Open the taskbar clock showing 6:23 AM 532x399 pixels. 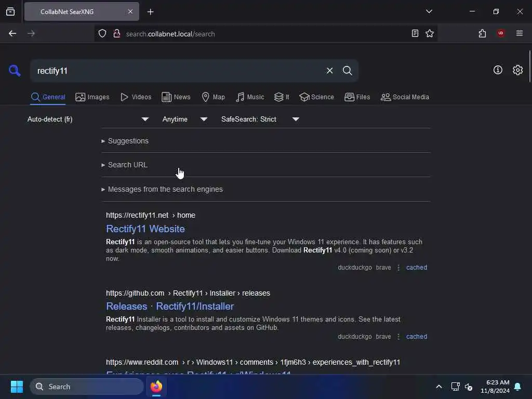(495, 387)
